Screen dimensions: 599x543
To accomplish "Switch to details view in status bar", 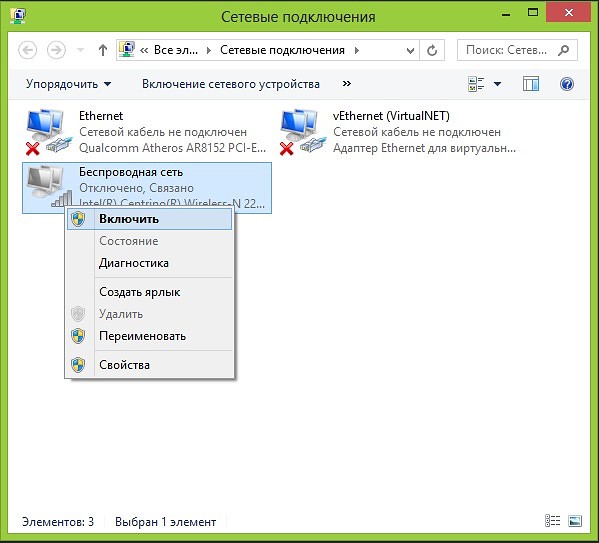I will pyautogui.click(x=552, y=521).
